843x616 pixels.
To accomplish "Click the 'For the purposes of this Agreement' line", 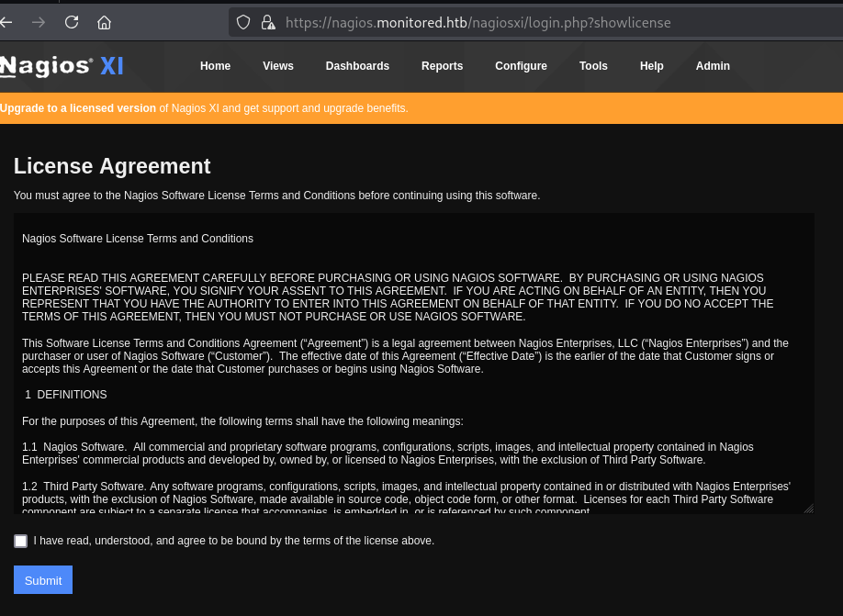I will [242, 421].
